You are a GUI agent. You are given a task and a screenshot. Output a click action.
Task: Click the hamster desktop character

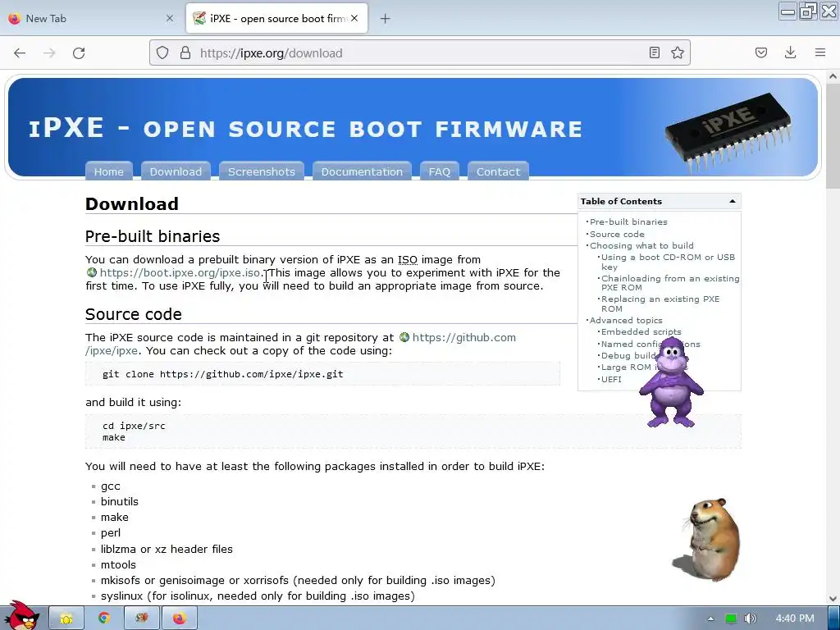[x=708, y=538]
